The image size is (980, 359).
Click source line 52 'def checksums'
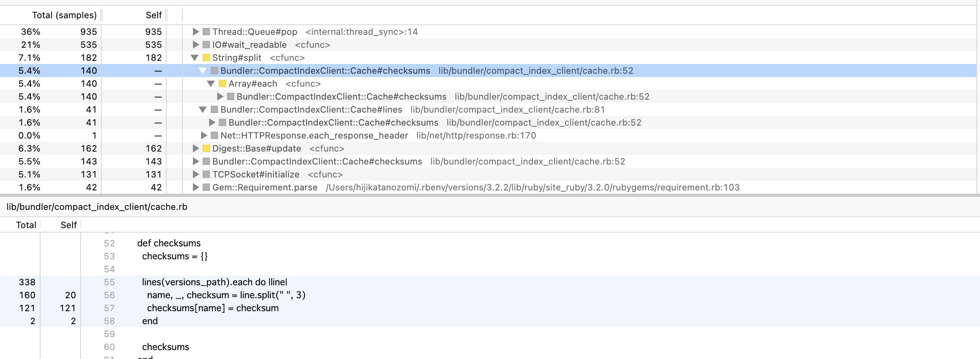pos(169,243)
